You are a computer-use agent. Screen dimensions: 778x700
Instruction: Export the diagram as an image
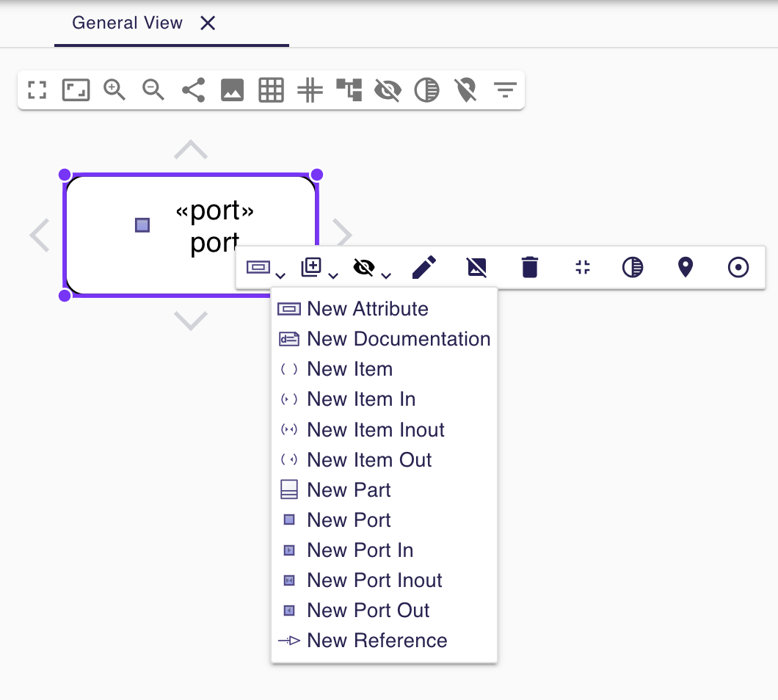click(x=232, y=90)
